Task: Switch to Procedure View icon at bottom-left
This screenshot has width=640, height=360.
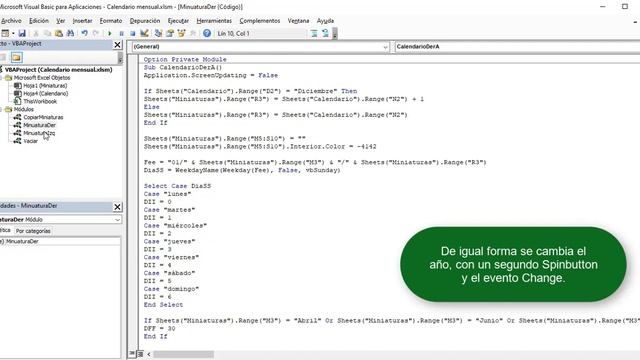Action: (x=132, y=354)
